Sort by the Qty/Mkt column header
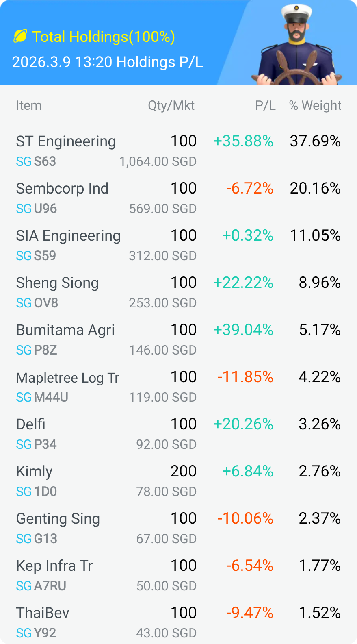The height and width of the screenshot is (644, 357). (x=171, y=105)
